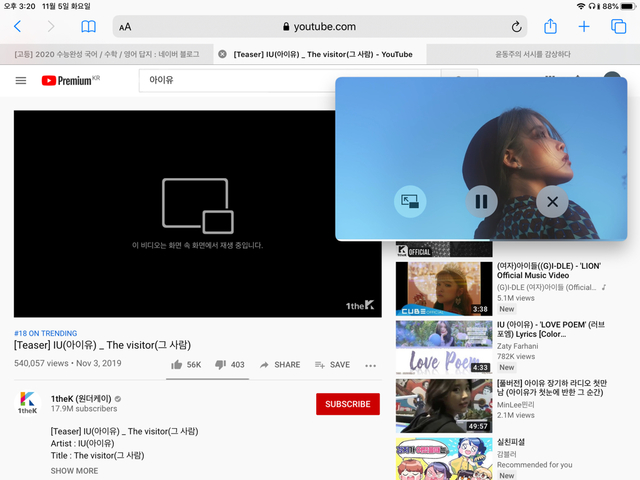The width and height of the screenshot is (640, 480).
Task: Open new tab with plus icon
Action: coord(584,27)
